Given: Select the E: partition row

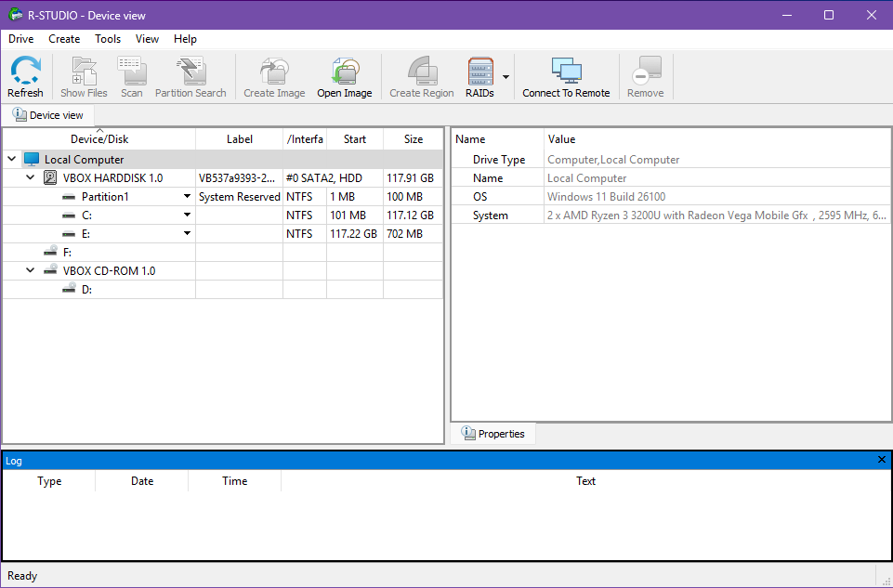Looking at the screenshot, I should click(x=223, y=234).
